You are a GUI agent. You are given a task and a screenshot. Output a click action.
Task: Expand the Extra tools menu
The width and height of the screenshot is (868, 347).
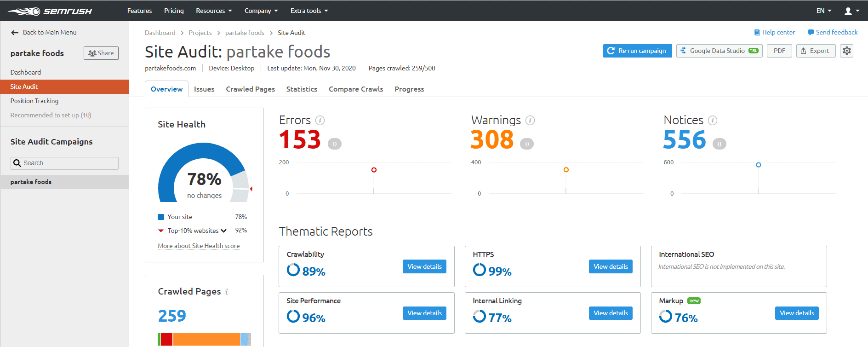coord(309,11)
